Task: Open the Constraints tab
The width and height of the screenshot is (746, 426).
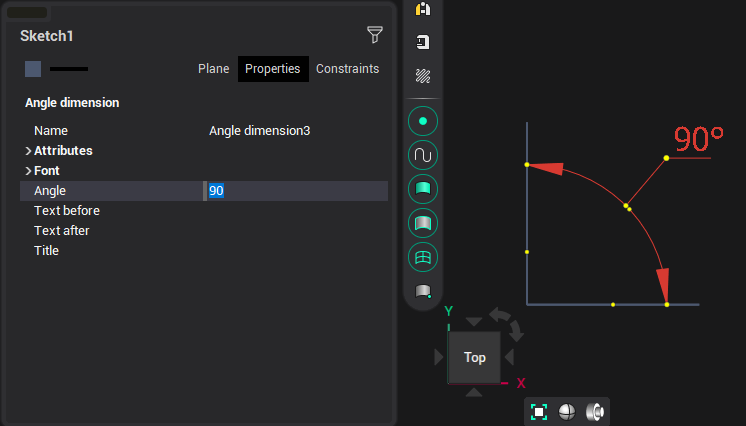Action: tap(347, 69)
